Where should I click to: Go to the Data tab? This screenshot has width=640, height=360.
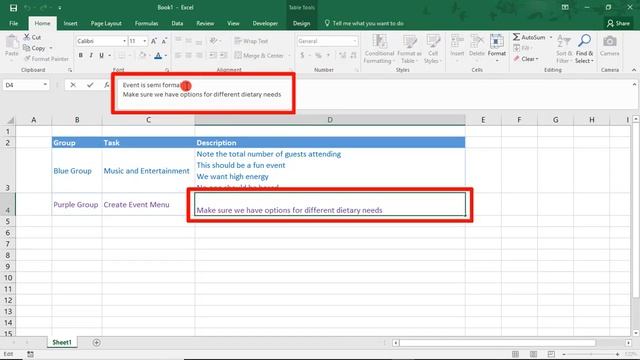(177, 23)
